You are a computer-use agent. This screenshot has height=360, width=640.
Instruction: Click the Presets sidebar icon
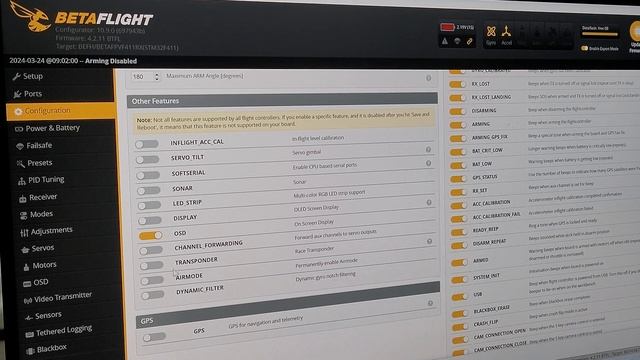coord(21,164)
